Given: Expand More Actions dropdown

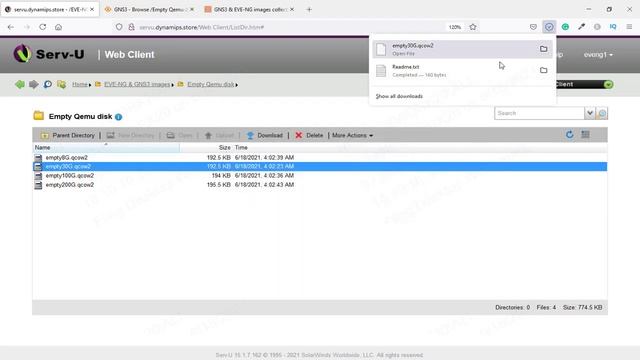Looking at the screenshot, I should [x=352, y=135].
